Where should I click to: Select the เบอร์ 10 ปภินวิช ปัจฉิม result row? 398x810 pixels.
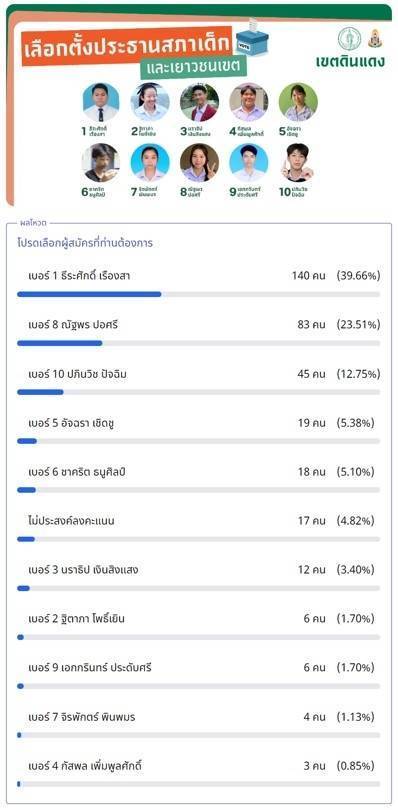click(x=198, y=381)
